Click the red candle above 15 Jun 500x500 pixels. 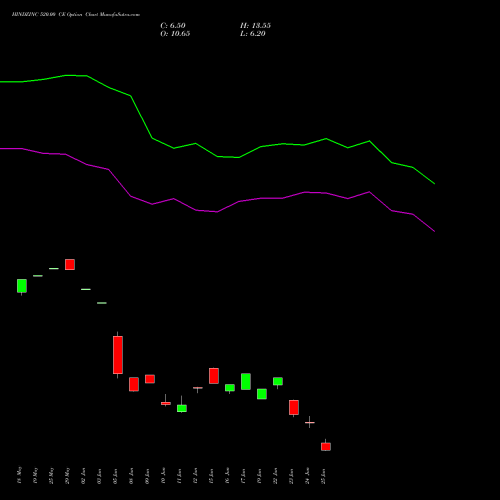click(x=214, y=376)
